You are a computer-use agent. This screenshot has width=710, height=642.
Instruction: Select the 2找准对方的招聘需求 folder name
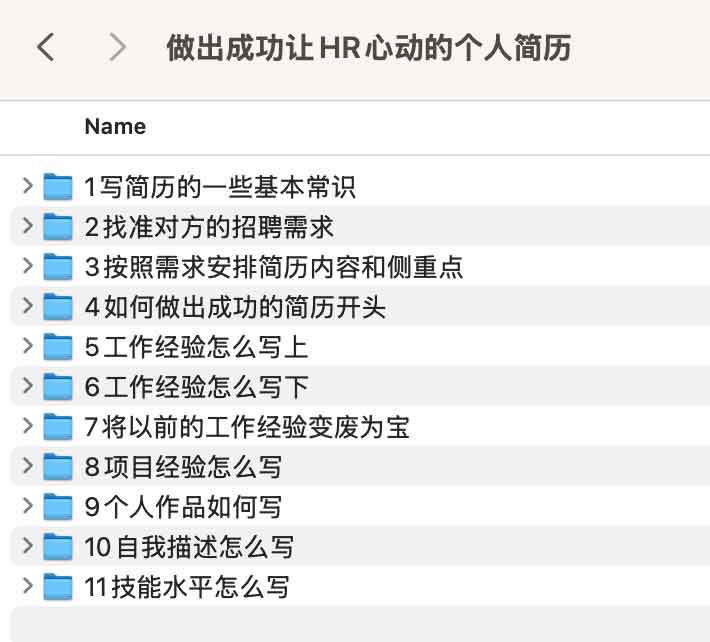pos(209,226)
